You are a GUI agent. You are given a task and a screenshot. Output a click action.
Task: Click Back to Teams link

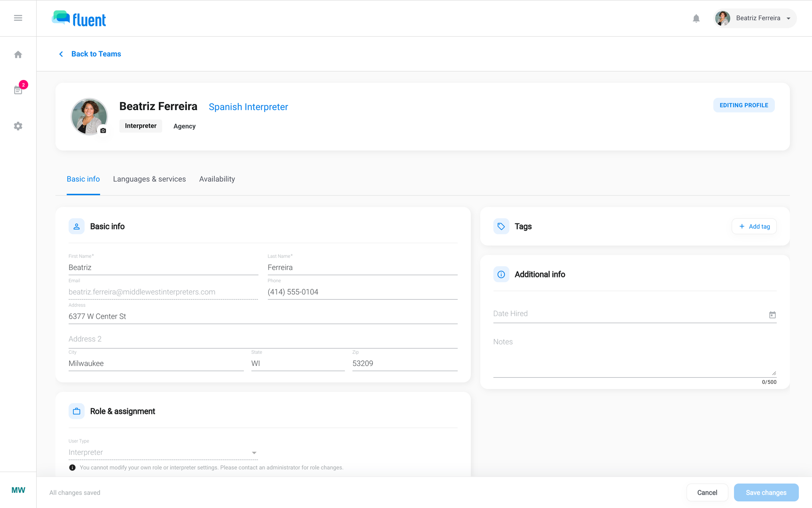[x=96, y=54]
